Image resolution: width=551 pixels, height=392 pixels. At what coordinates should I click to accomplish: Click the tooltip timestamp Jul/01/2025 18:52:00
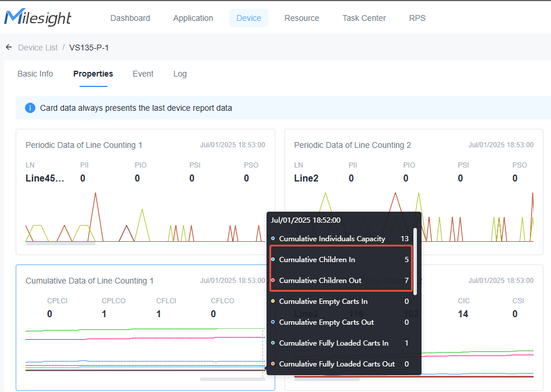pos(305,220)
